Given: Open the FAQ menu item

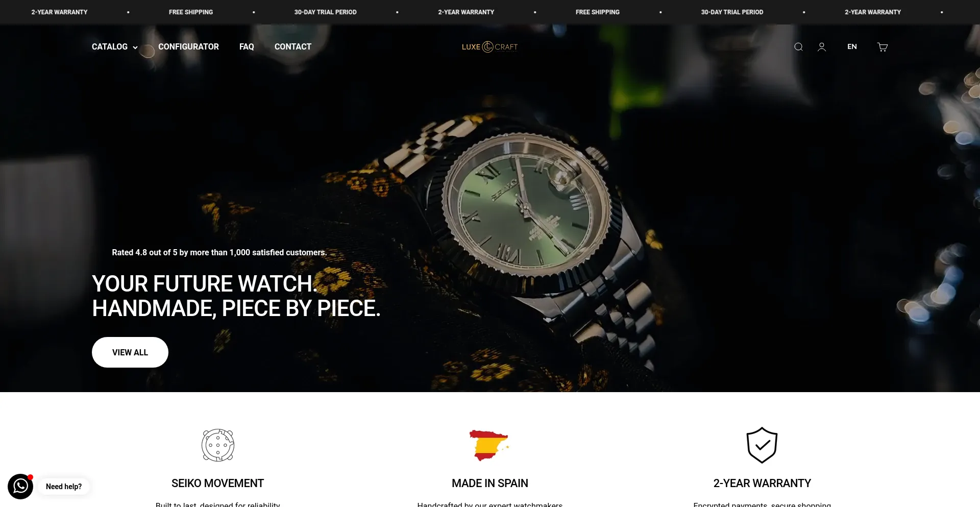Looking at the screenshot, I should [247, 47].
